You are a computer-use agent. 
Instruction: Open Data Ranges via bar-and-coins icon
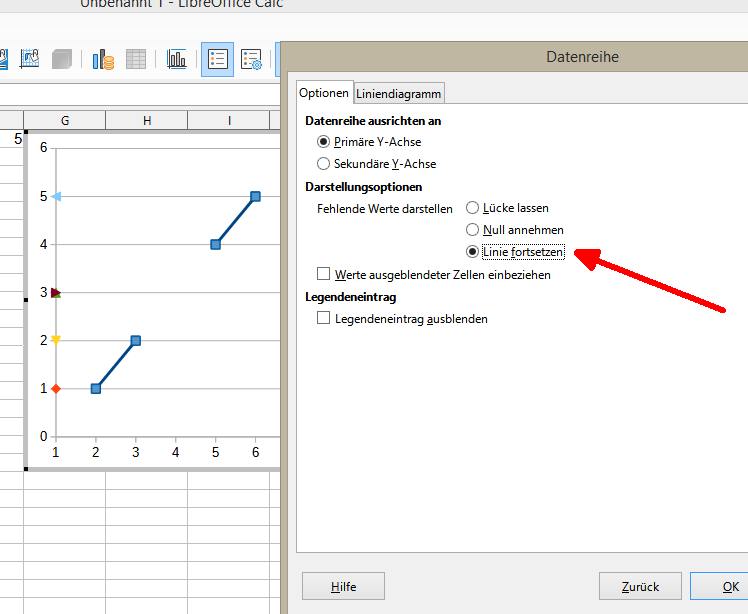103,59
